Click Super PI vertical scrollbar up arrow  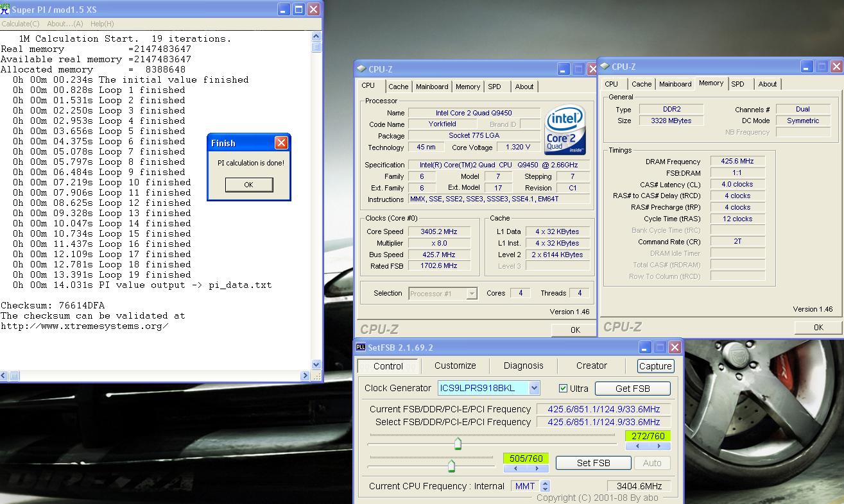316,38
